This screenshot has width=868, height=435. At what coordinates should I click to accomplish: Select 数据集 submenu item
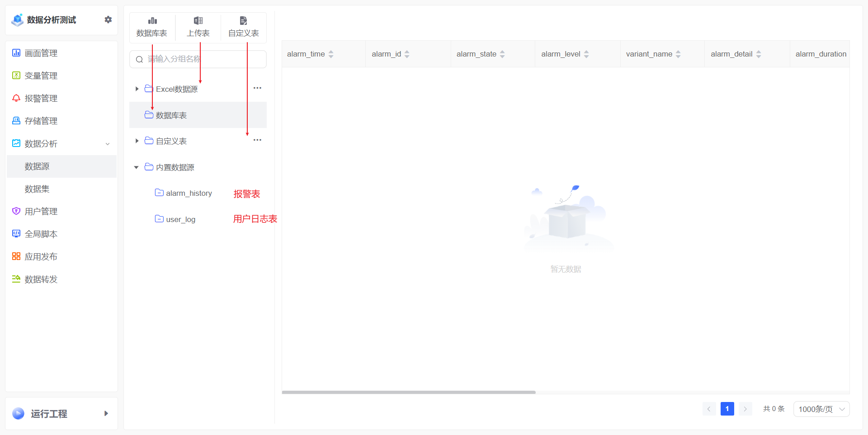[x=37, y=189]
